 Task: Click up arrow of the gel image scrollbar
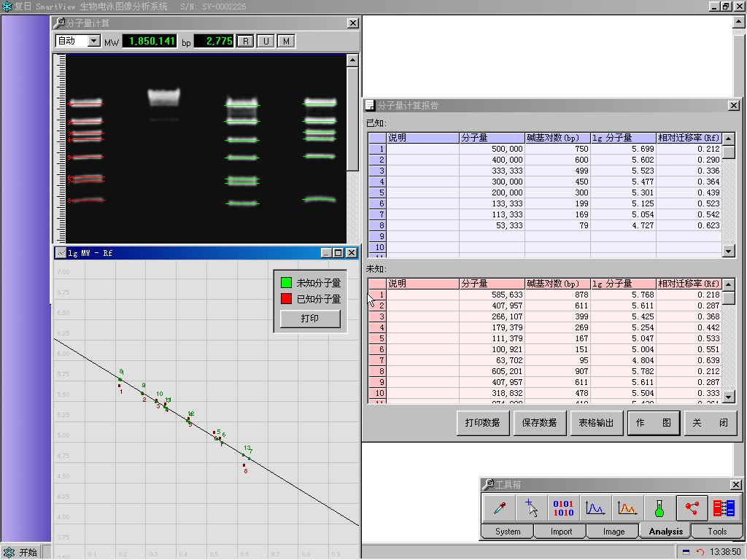coord(352,61)
